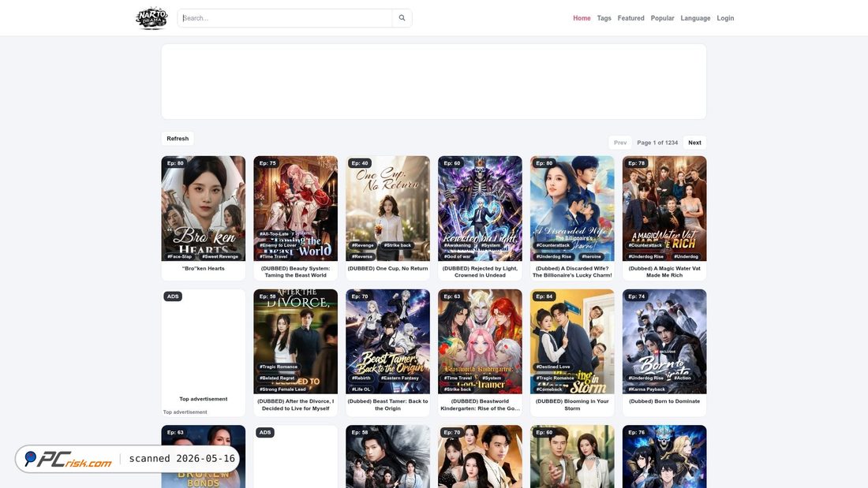Image resolution: width=868 pixels, height=488 pixels.
Task: Click the Refresh button
Action: coord(178,138)
